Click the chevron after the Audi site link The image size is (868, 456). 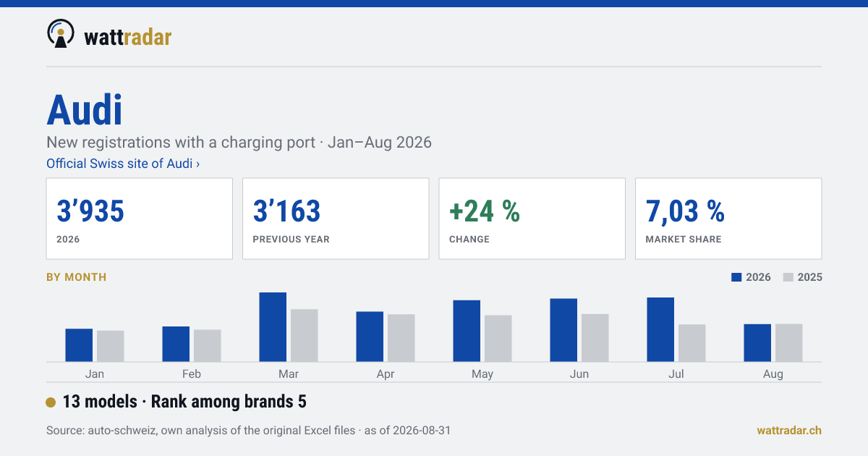197,164
